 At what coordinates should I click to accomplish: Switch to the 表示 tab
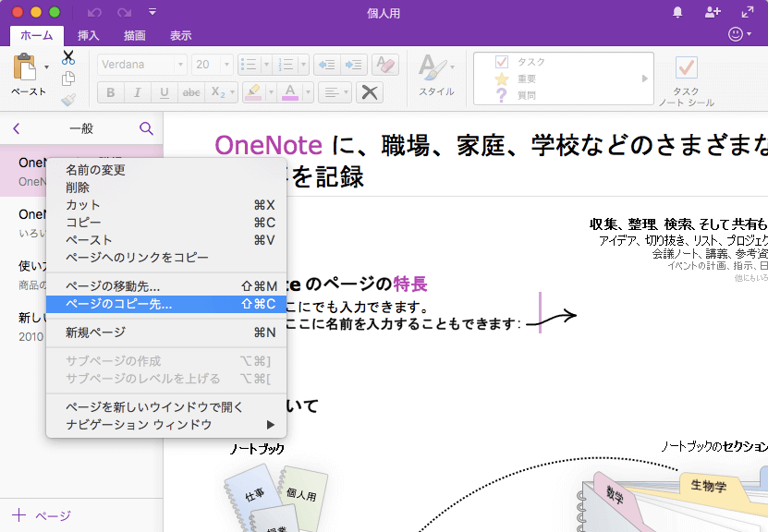pos(181,35)
